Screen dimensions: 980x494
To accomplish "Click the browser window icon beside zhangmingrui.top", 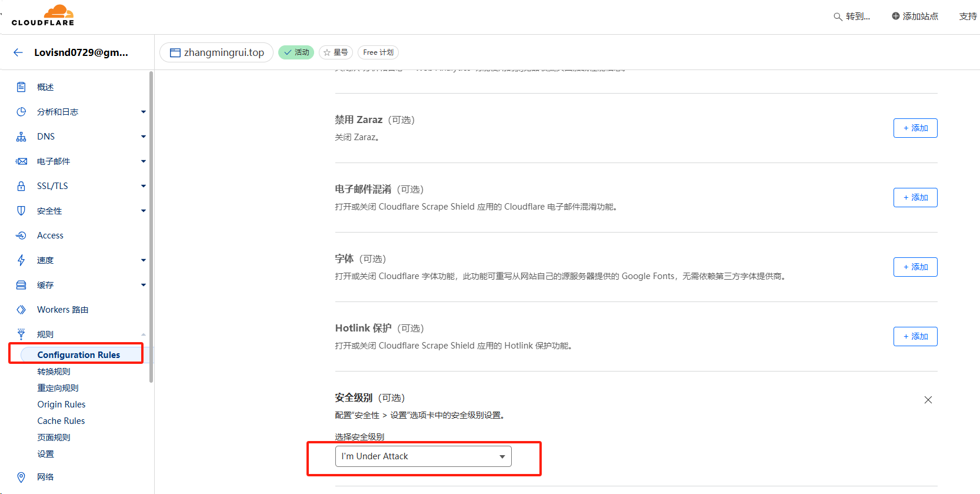I will point(175,53).
